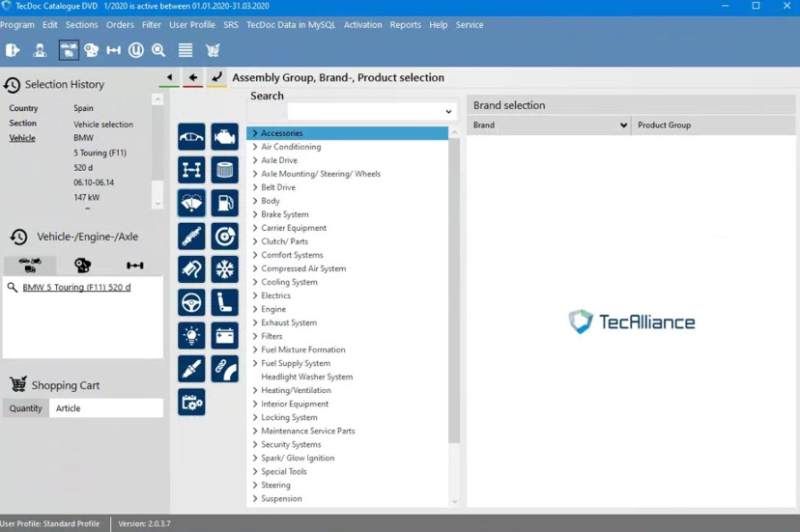800x532 pixels.
Task: Open the Activation menu
Action: (x=362, y=24)
